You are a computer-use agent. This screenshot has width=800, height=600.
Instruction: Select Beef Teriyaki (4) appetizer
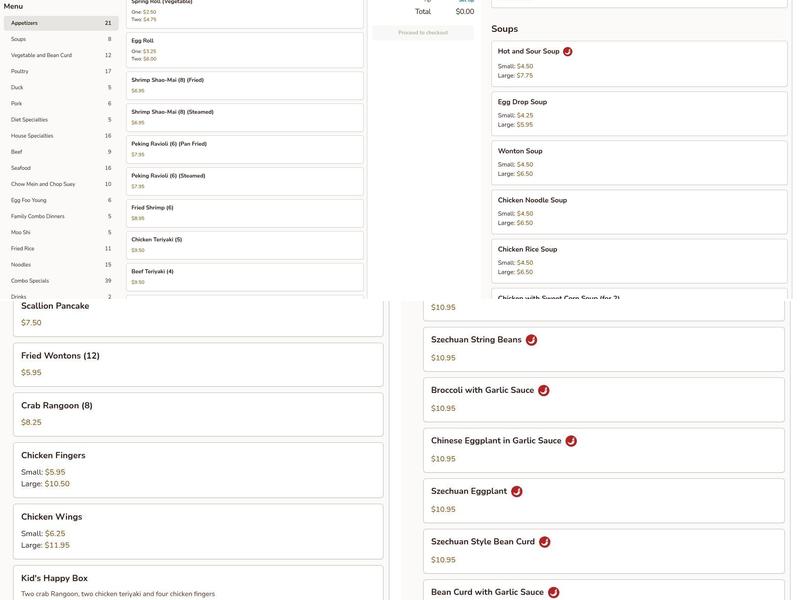click(245, 276)
